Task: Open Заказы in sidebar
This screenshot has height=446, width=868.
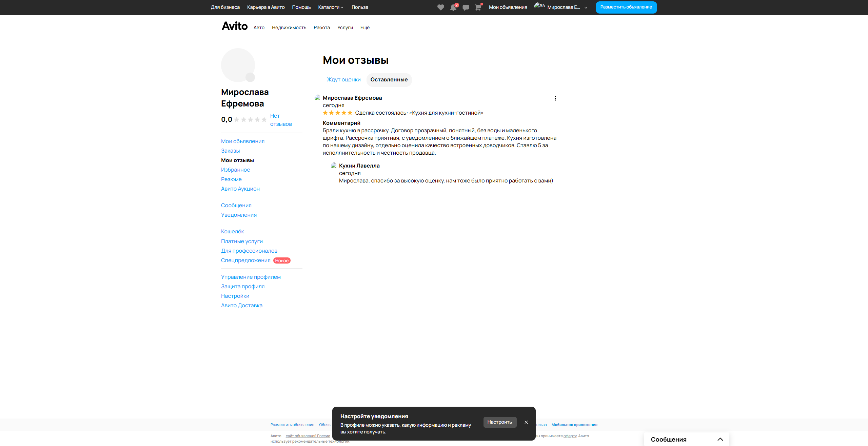Action: click(230, 151)
